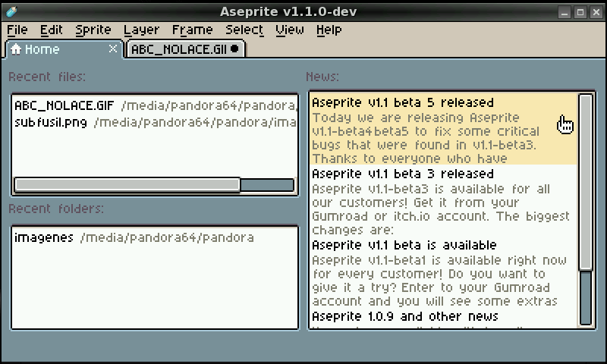Open recent file subfusil.png
The width and height of the screenshot is (607, 364).
pyautogui.click(x=155, y=122)
